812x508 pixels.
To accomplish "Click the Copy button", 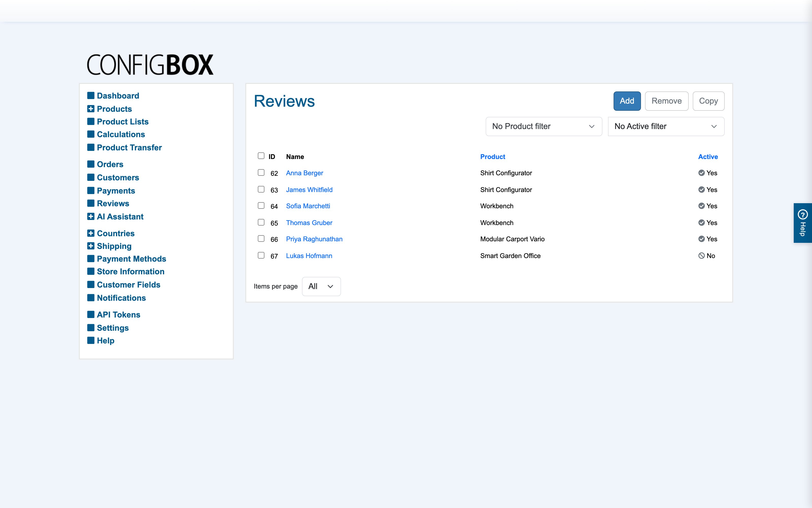I will click(708, 101).
